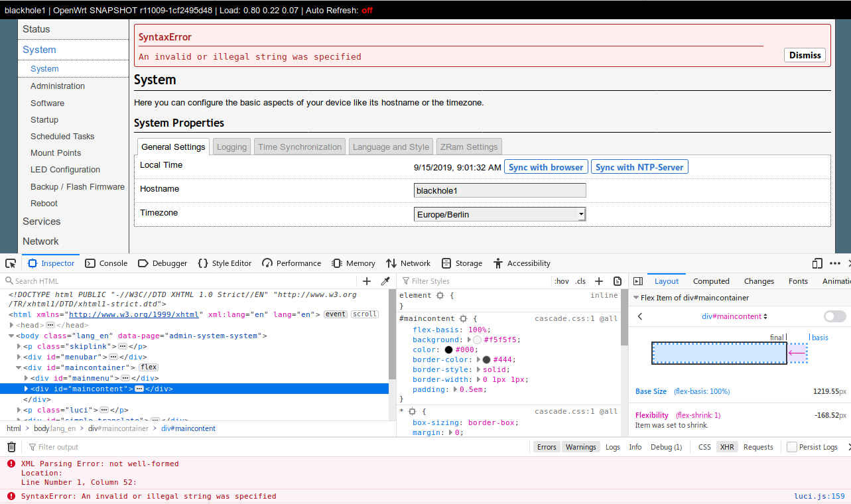Viewport: 851px width, 504px height.
Task: Click the #f5f5f5 background color swatch
Action: pyautogui.click(x=476, y=340)
